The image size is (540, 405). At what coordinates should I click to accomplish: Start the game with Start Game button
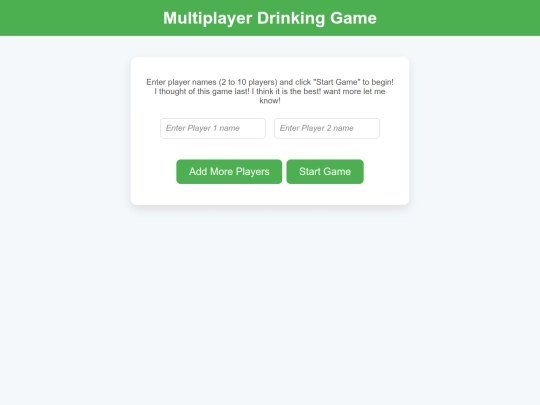325,172
